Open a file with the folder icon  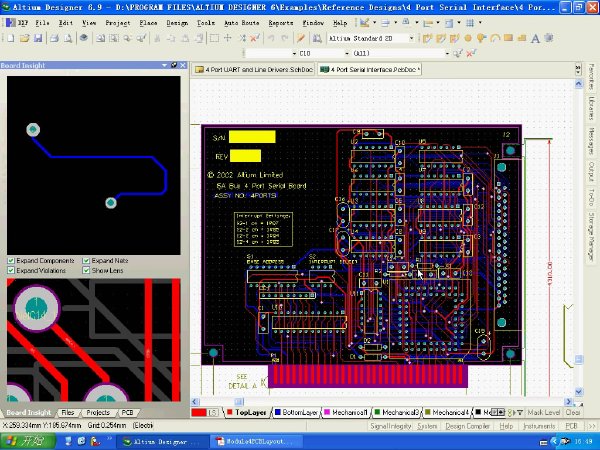24,38
